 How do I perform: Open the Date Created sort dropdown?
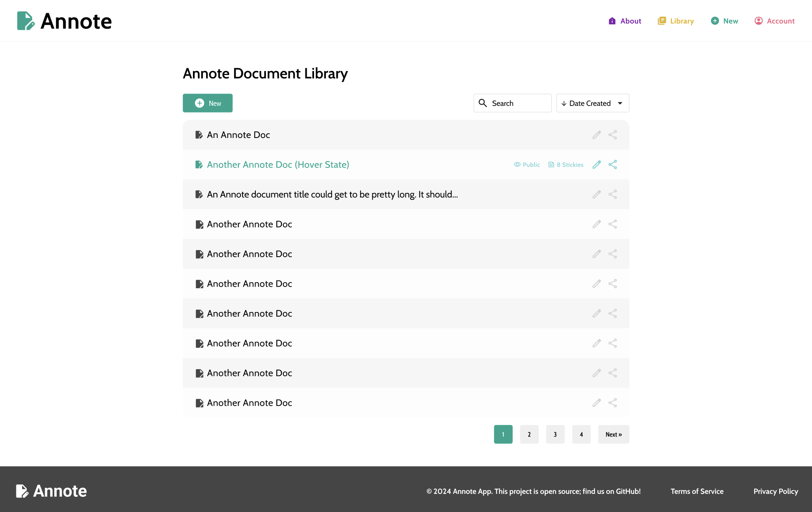(x=592, y=103)
